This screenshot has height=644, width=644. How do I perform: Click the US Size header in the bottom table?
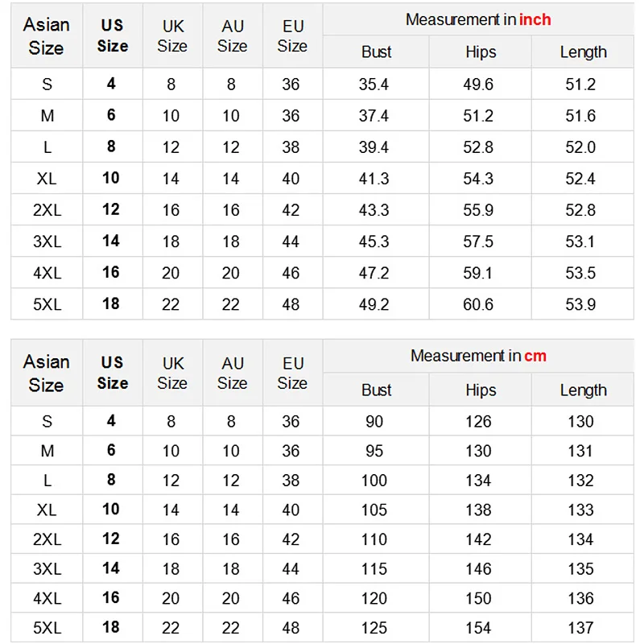click(112, 373)
